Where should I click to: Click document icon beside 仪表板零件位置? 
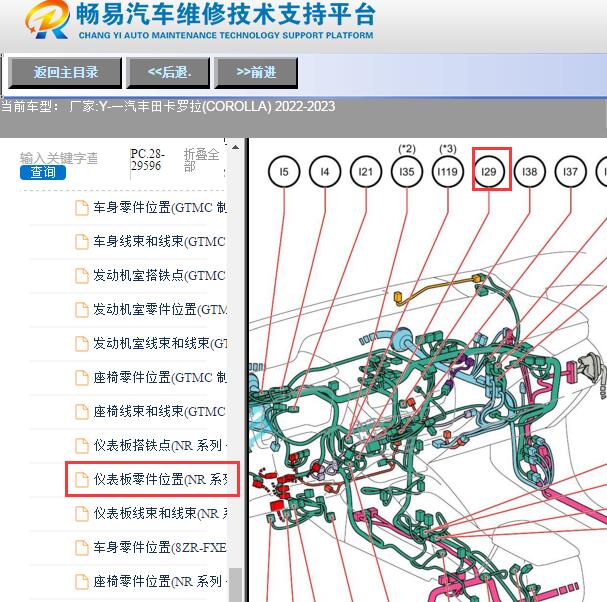click(82, 479)
